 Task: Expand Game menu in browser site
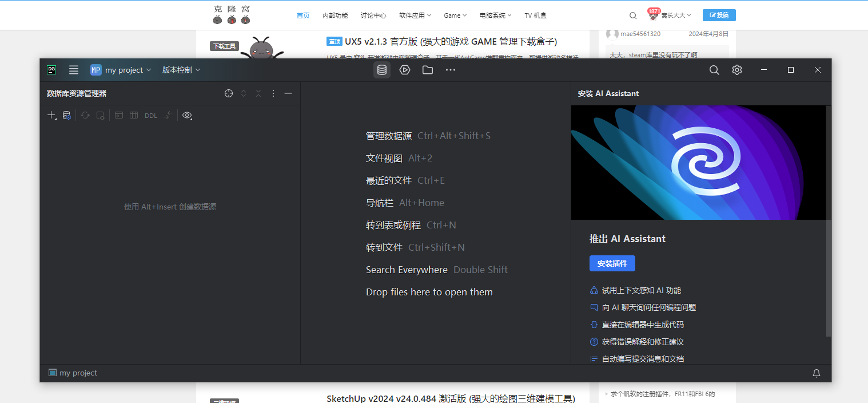pyautogui.click(x=455, y=15)
